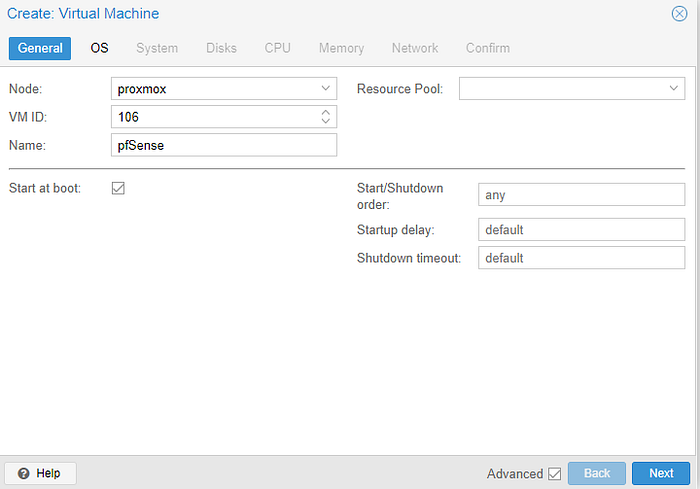Go to the System tab
Image resolution: width=700 pixels, height=489 pixels.
[x=157, y=48]
